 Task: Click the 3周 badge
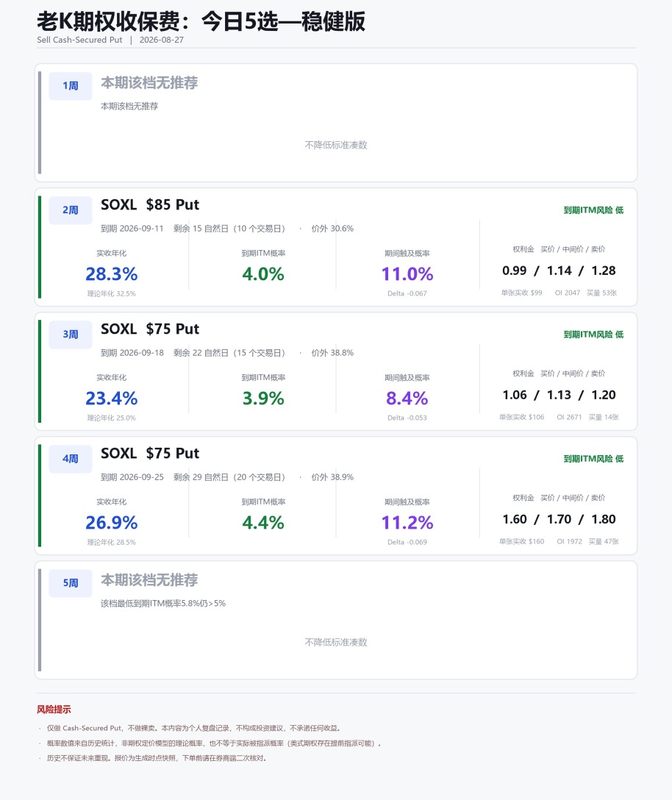[71, 335]
